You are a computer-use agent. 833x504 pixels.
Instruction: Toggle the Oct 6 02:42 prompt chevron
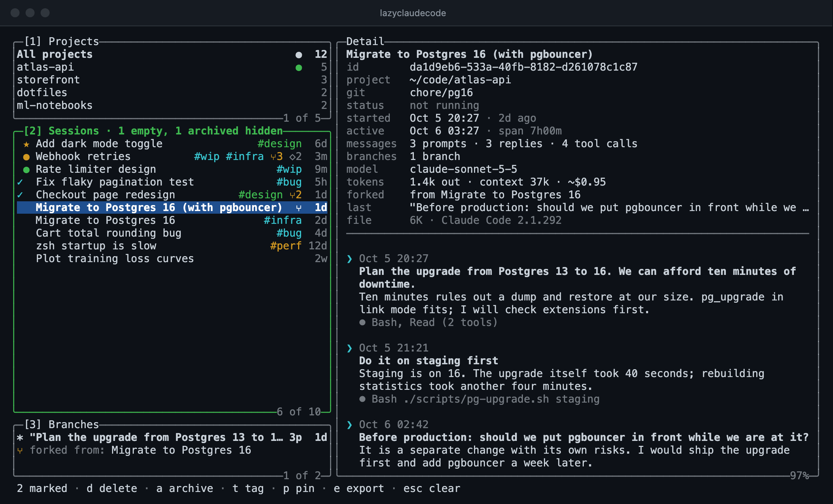click(x=350, y=425)
